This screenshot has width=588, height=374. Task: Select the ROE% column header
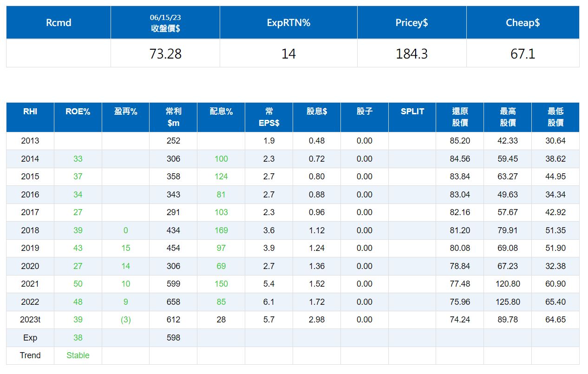click(78, 117)
